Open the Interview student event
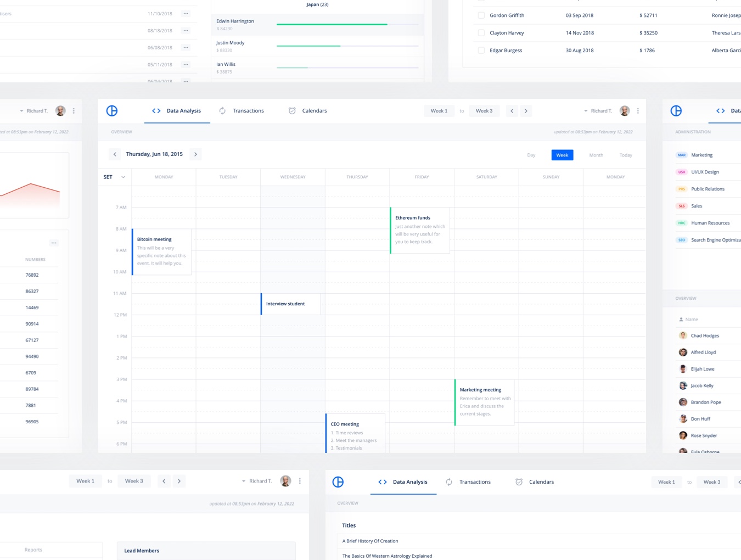The height and width of the screenshot is (560, 741). pos(291,304)
